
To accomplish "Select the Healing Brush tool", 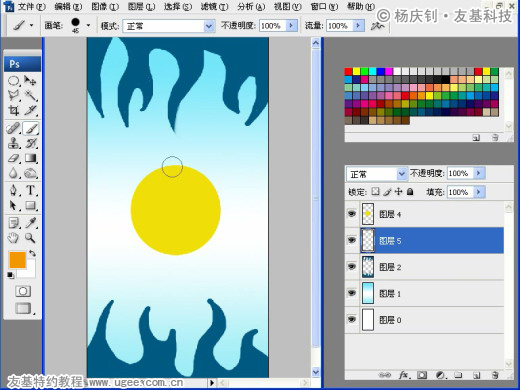I will point(14,128).
